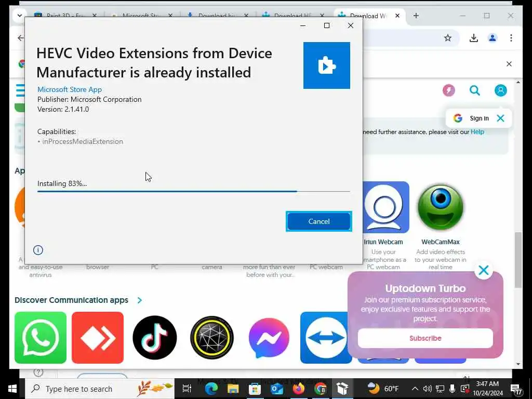Open the taskbar clock showing 3:47 AM
532x399 pixels.
(487, 389)
